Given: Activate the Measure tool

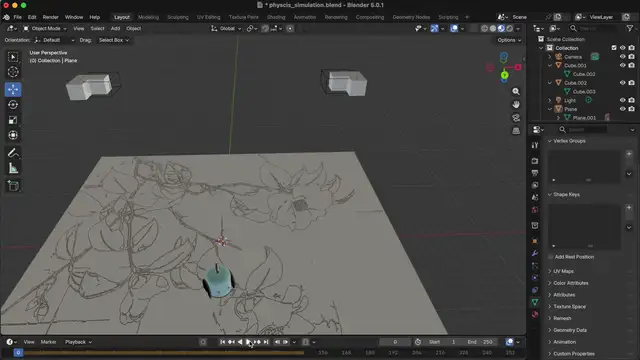Looking at the screenshot, I should click(x=13, y=168).
